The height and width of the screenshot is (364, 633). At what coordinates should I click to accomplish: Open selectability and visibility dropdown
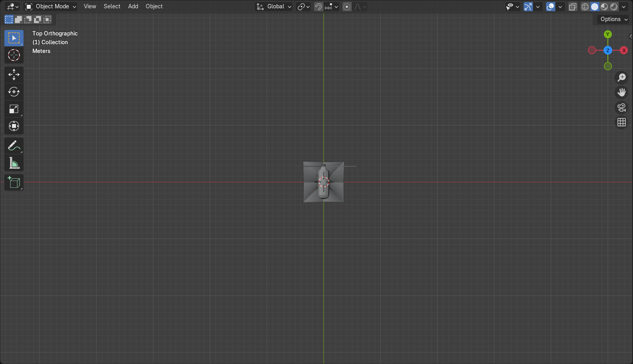[x=512, y=7]
